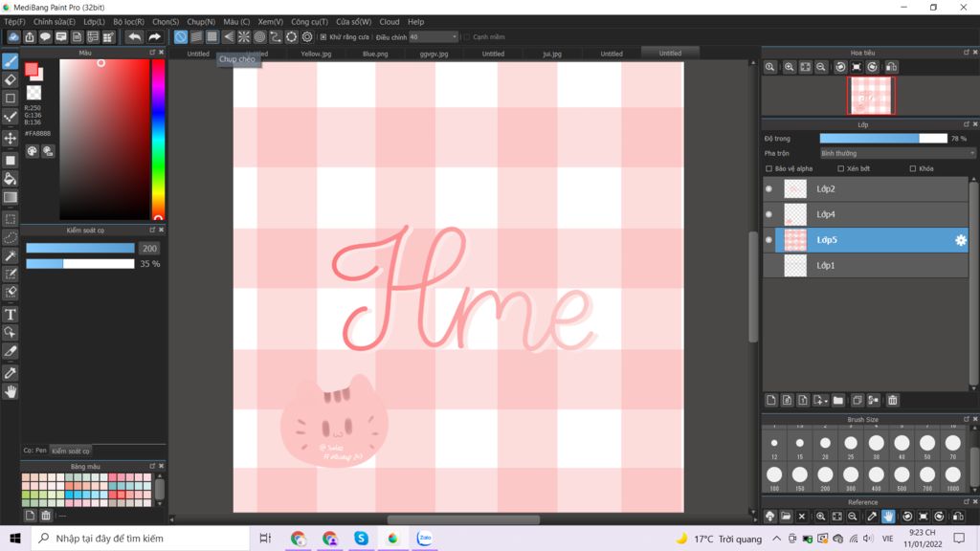
Task: Hide layer Lớp5 visibility dot
Action: click(768, 240)
